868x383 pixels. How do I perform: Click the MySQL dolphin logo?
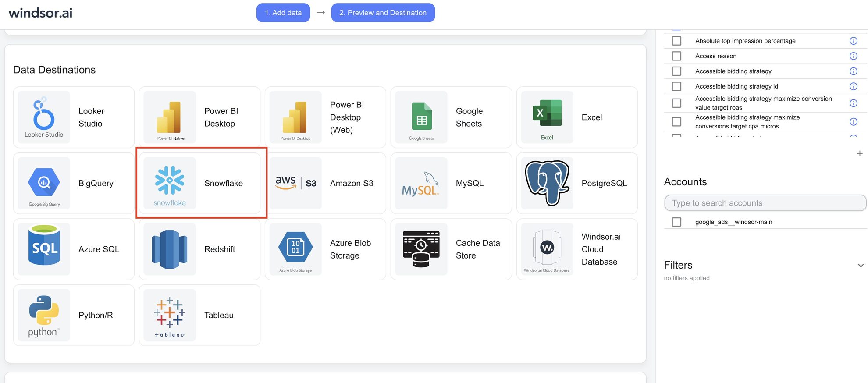[x=421, y=183]
